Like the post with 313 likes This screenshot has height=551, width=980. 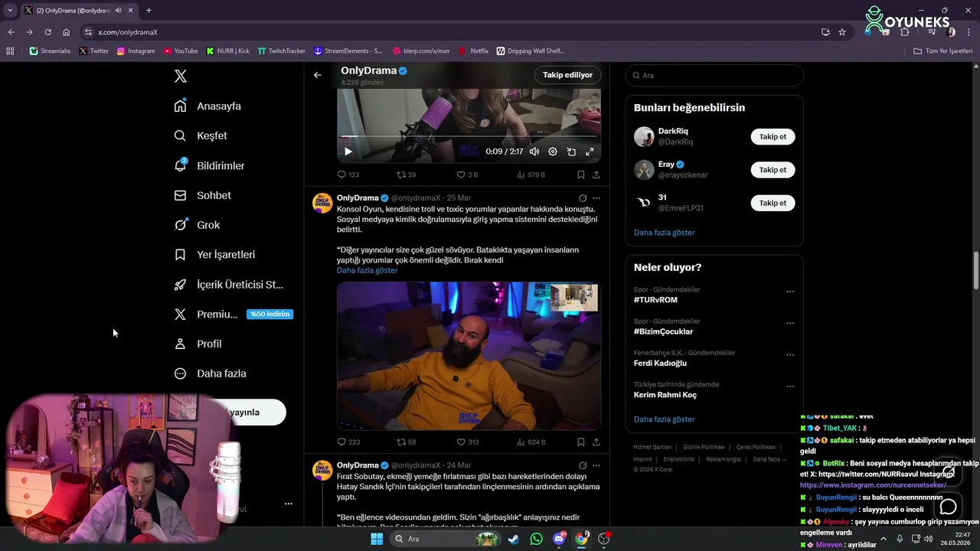pyautogui.click(x=468, y=442)
